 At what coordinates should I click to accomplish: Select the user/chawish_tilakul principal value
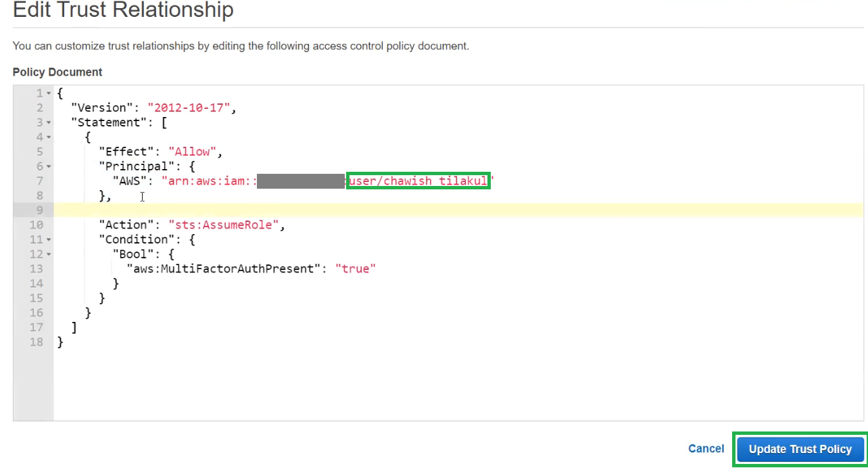[417, 181]
